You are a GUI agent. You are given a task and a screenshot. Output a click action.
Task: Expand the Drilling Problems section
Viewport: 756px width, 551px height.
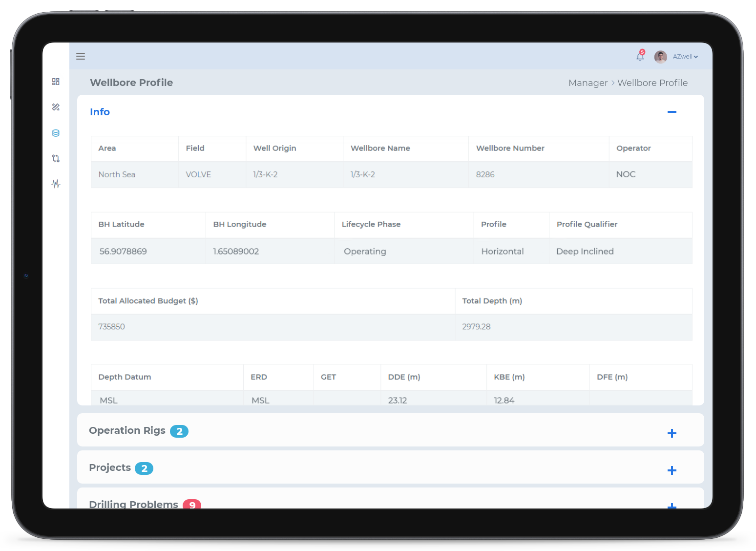[x=672, y=505]
